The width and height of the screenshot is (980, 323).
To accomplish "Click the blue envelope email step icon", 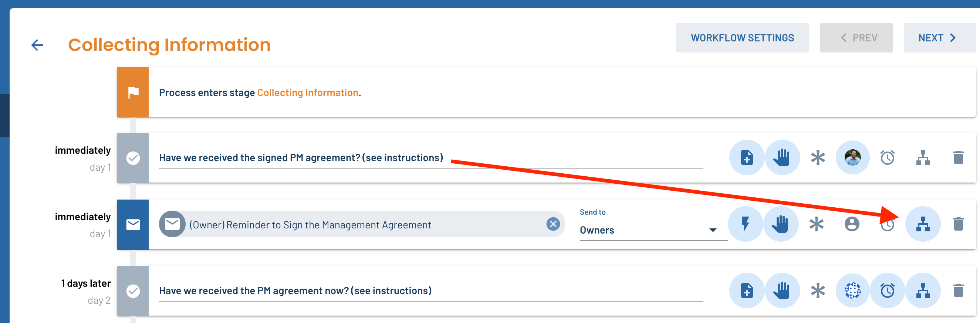I will pos(133,224).
